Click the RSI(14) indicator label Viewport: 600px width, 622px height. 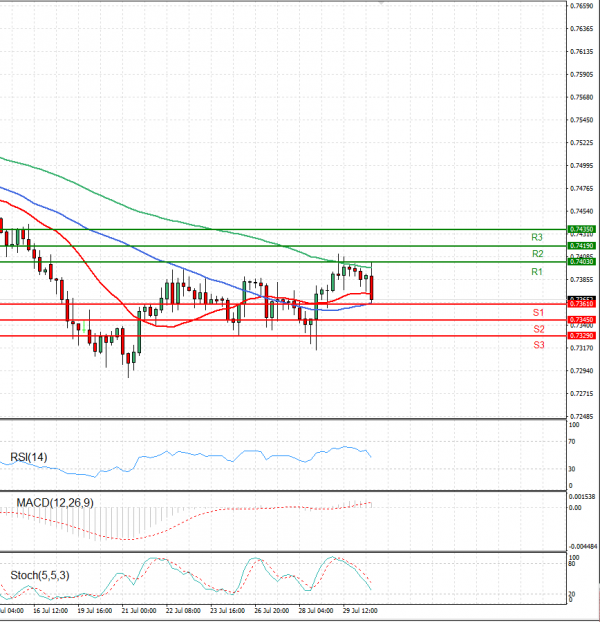coord(29,457)
